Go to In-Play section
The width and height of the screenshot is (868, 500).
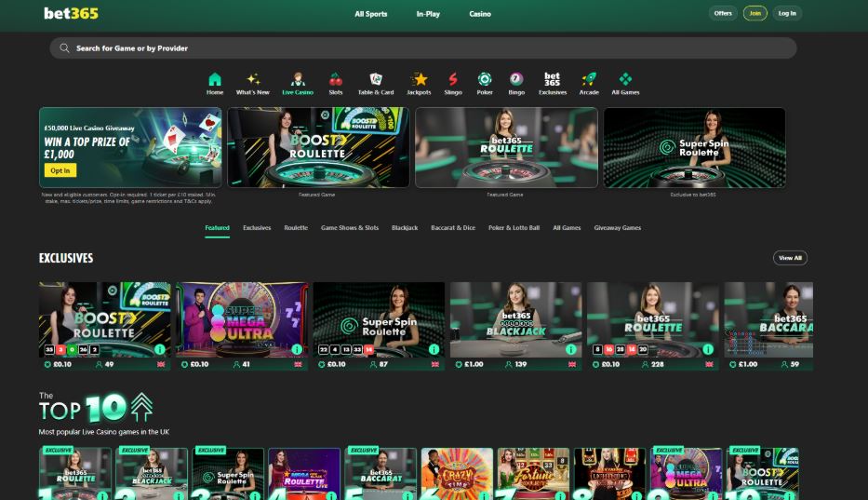(x=428, y=14)
